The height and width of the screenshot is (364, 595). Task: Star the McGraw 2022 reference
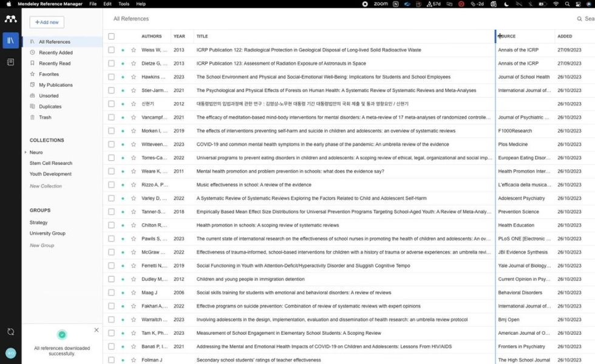point(134,252)
